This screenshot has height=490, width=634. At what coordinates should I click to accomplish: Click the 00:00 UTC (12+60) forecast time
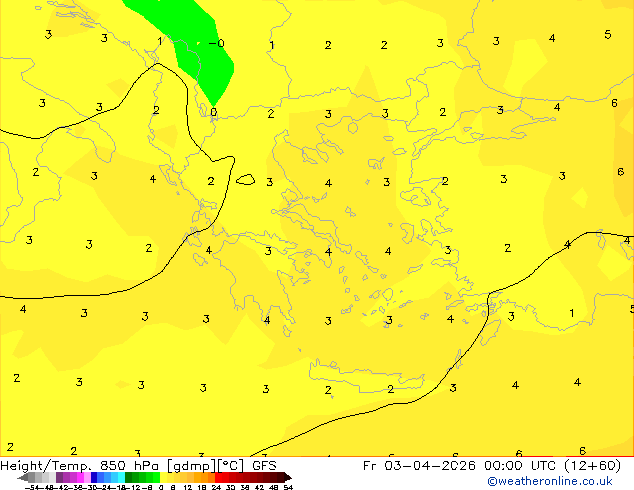point(552,465)
